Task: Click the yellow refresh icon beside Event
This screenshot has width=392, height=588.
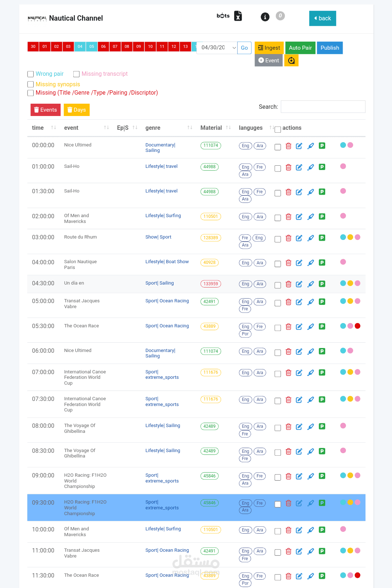Action: point(291,61)
